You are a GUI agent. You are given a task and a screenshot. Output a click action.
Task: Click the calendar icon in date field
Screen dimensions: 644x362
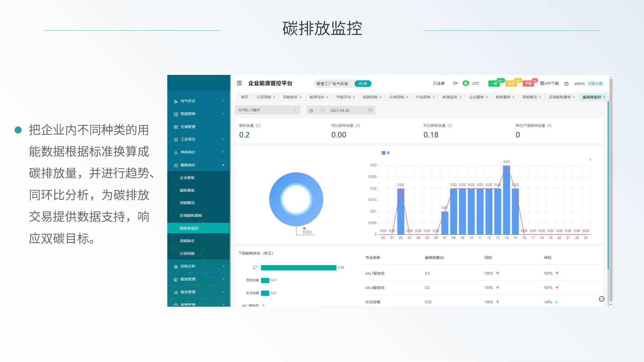pos(370,110)
